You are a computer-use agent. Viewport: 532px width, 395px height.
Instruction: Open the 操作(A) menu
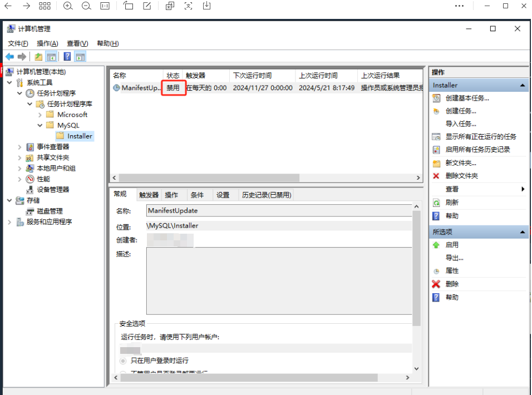point(47,43)
